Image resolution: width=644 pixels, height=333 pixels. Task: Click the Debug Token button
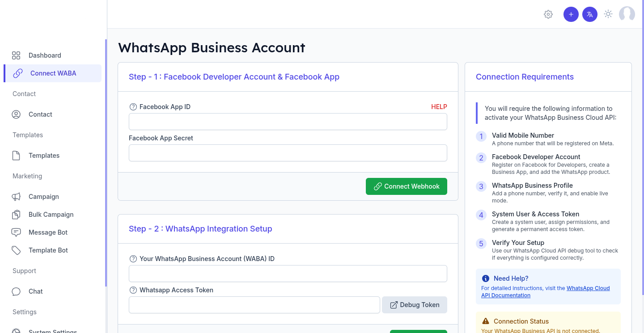[415, 305]
